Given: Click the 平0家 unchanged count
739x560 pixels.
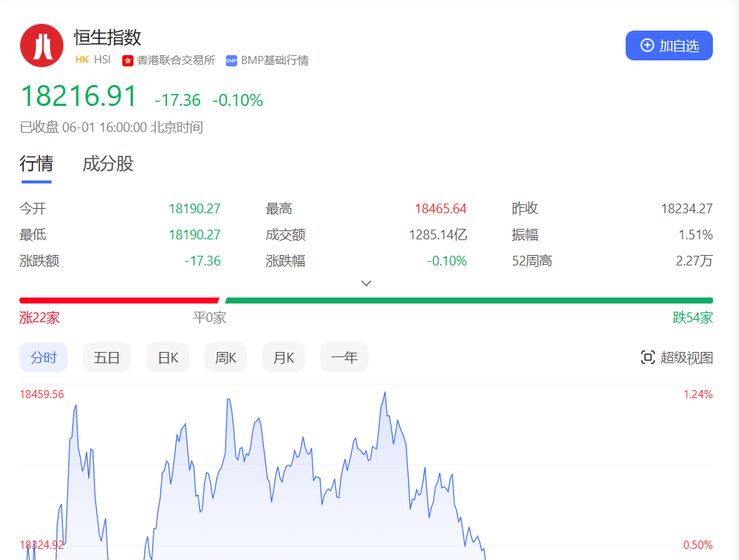Looking at the screenshot, I should pos(210,318).
